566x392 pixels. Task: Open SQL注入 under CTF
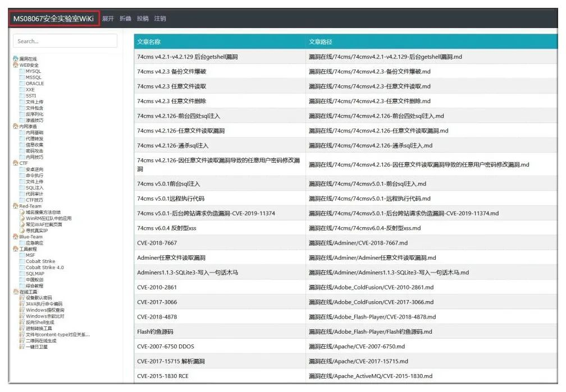tap(34, 187)
